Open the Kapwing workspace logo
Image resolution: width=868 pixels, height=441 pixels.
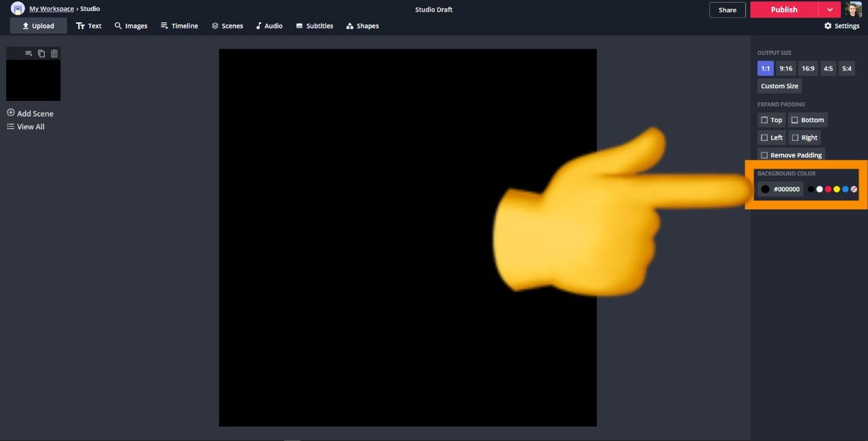[18, 9]
